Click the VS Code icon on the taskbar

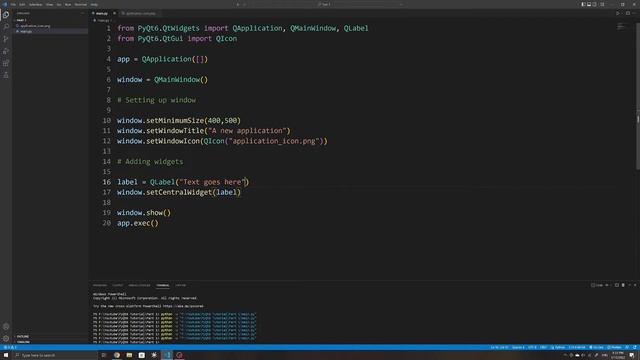coord(167,355)
